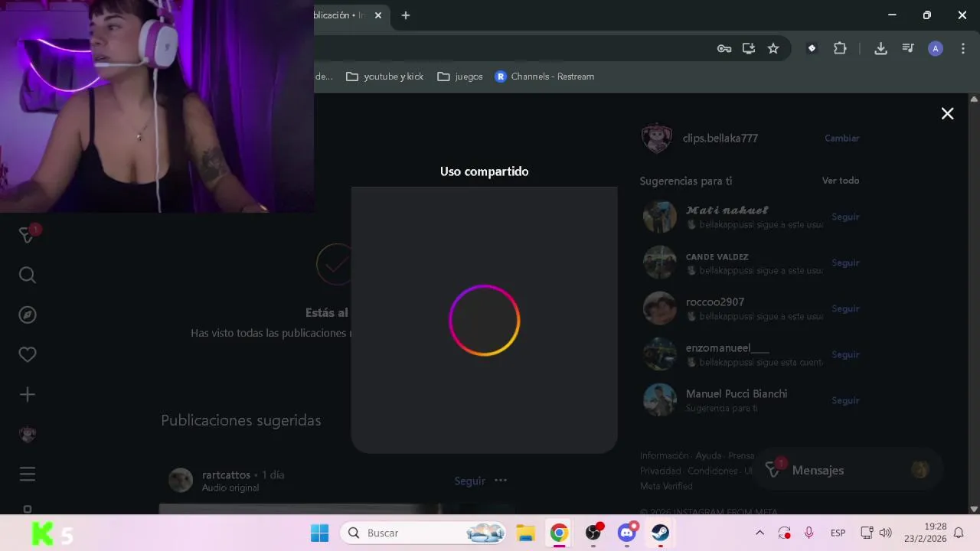Open profile avatar icon in sidebar
The image size is (980, 551).
28,434
